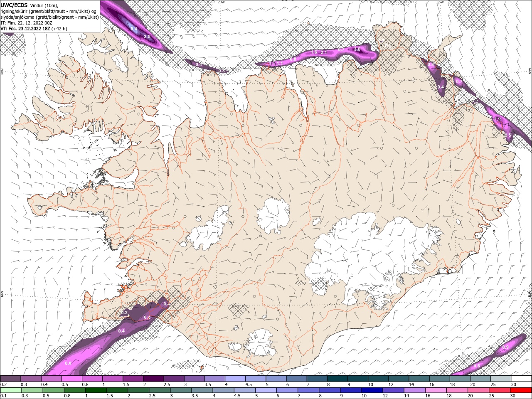Click the 5.4 precipitation value on the map
Viewport: 532px width, 399px height.
pos(134,29)
